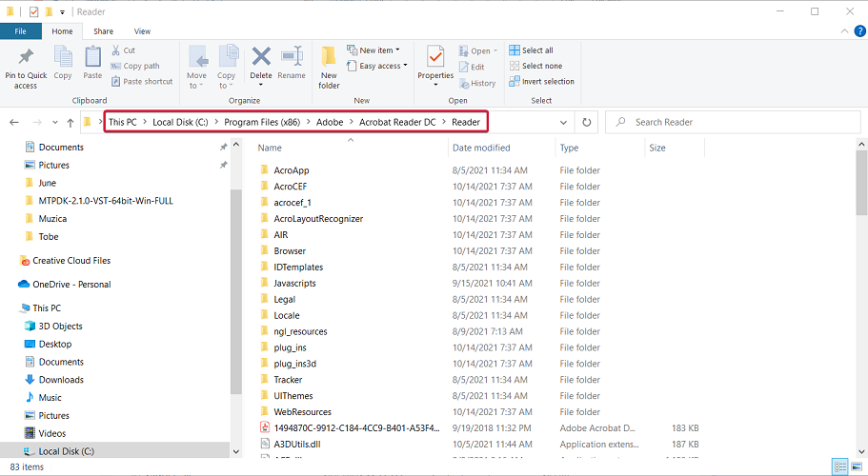868x476 pixels.
Task: Select the WebResources folder
Action: pos(296,412)
